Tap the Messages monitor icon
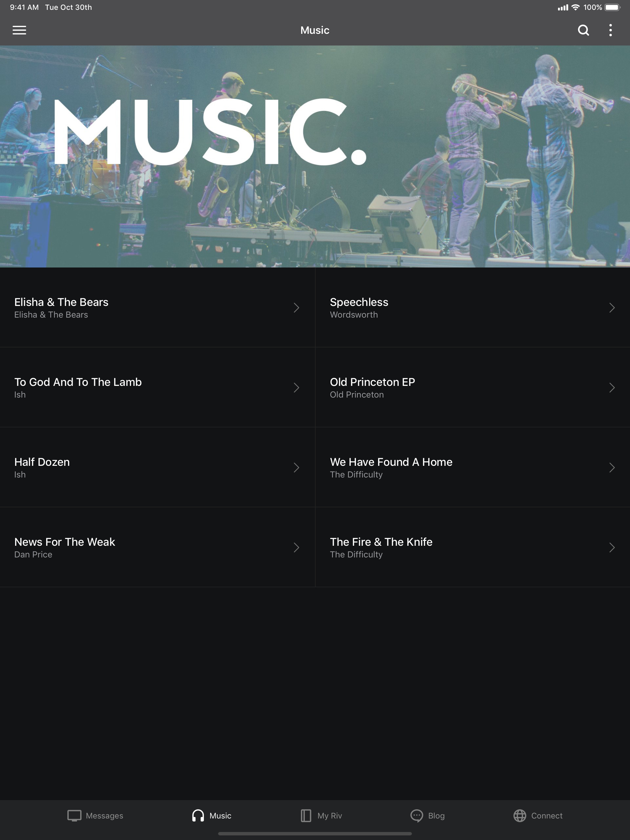The width and height of the screenshot is (630, 840). (x=74, y=815)
